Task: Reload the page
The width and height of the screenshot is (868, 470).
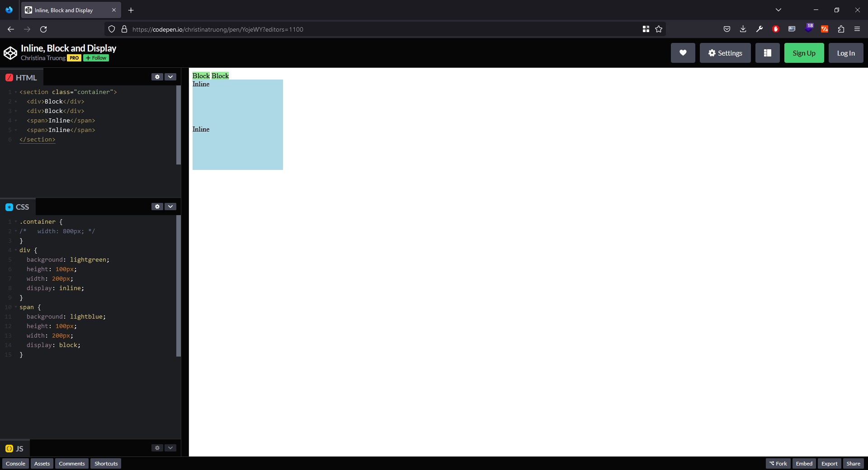Action: [43, 29]
